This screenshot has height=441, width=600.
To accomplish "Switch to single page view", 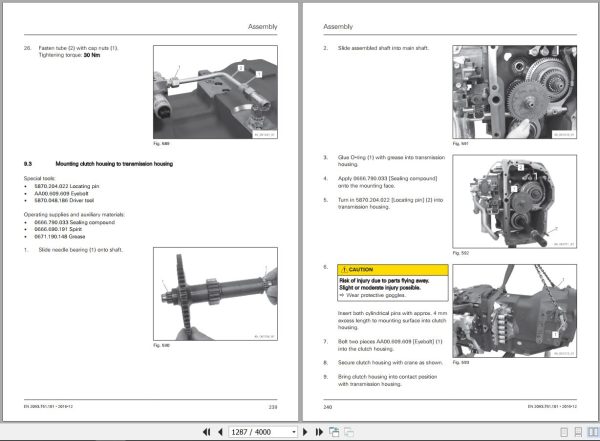I will point(564,432).
